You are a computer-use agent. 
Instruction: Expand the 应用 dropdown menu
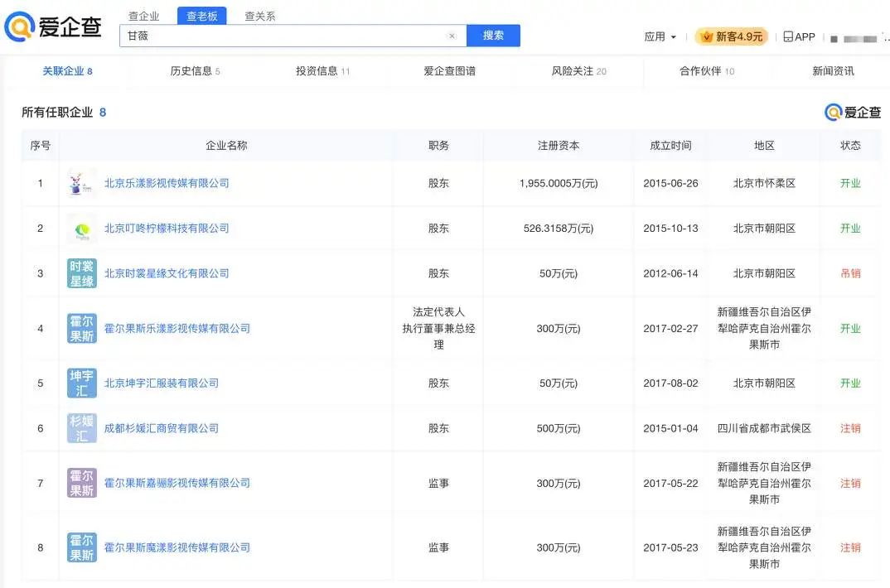click(x=660, y=37)
